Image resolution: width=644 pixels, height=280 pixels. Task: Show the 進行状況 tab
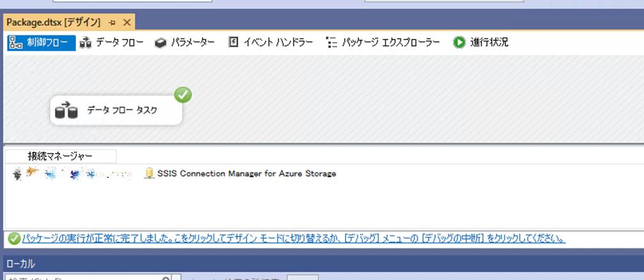pos(481,43)
